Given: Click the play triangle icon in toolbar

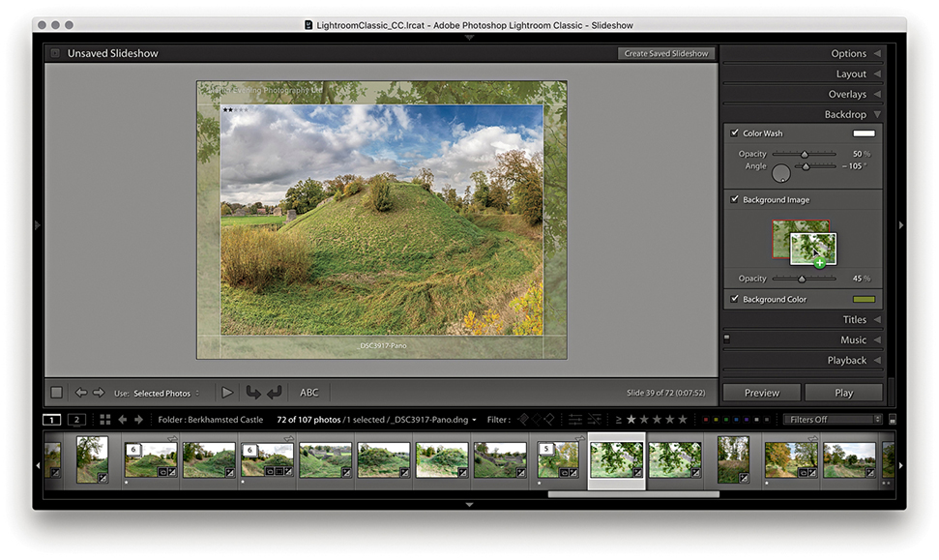Looking at the screenshot, I should click(227, 393).
